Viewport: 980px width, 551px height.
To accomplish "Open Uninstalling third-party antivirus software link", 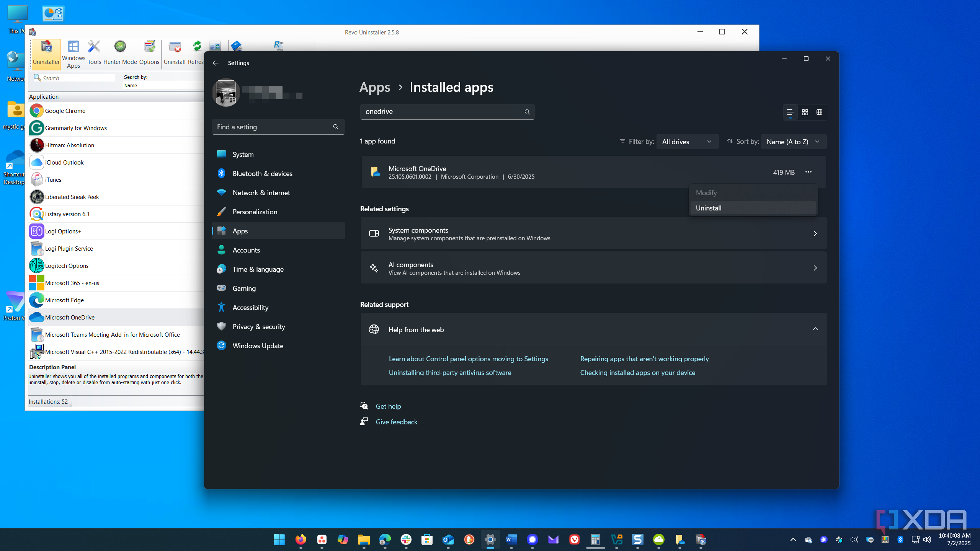I will pos(450,372).
